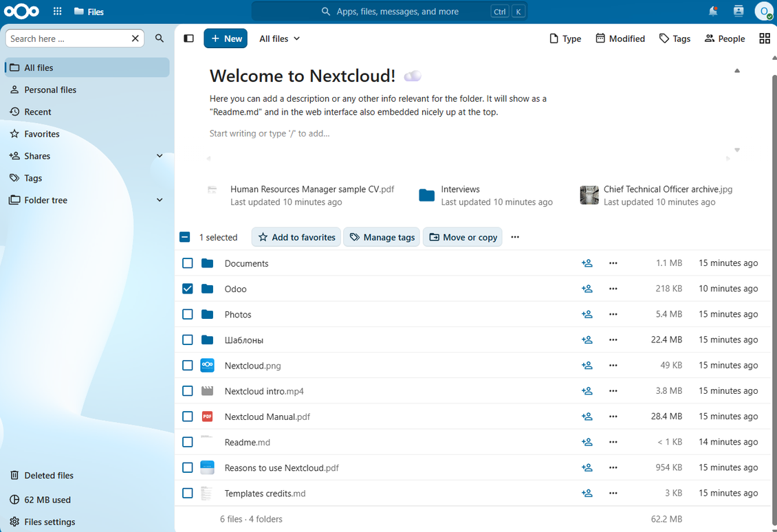Open the Tags filter dropdown
Viewport: 777px width, 532px height.
click(x=675, y=38)
